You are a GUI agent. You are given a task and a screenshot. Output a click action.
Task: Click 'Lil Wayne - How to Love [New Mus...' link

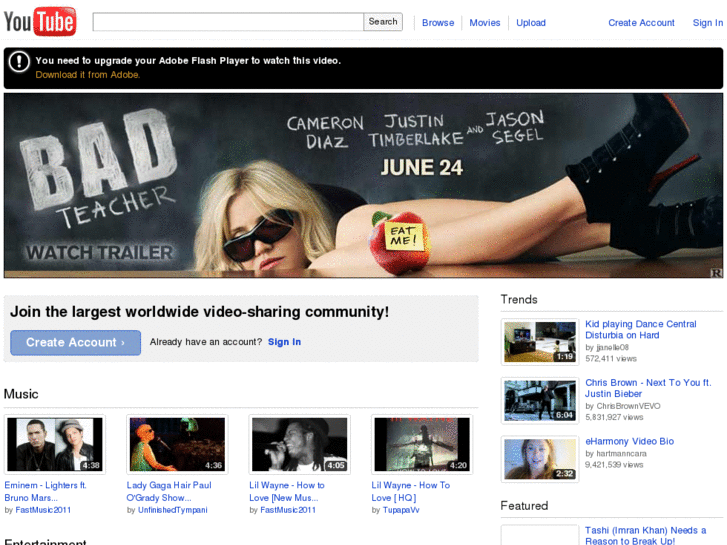point(287,491)
